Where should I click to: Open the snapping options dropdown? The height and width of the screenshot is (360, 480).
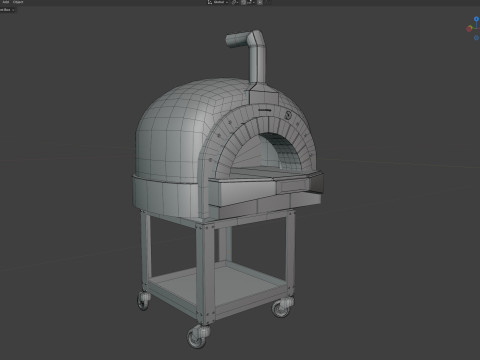[251, 2]
